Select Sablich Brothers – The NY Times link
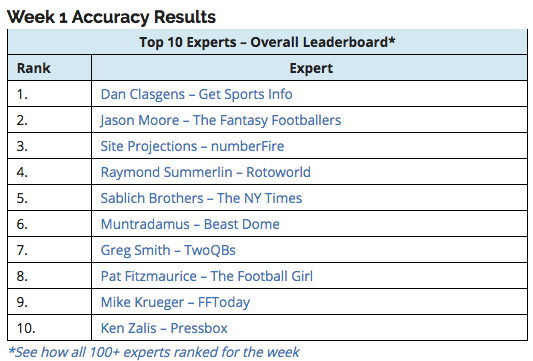The image size is (533, 361). 201,198
